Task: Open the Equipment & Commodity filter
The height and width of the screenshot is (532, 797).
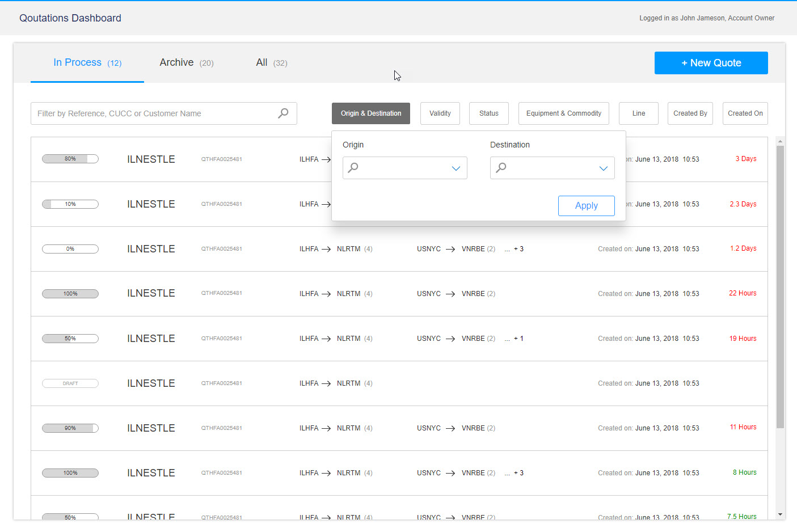Action: pyautogui.click(x=564, y=113)
